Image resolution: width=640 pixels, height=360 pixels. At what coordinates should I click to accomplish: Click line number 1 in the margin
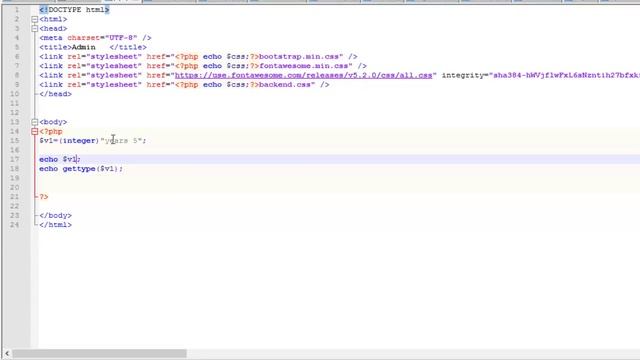tap(17, 10)
